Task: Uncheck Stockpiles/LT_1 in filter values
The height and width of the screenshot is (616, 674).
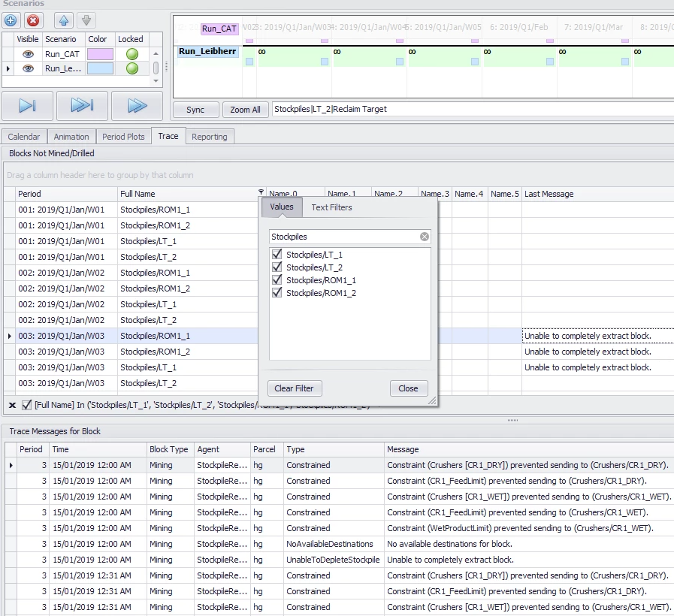Action: coord(276,255)
